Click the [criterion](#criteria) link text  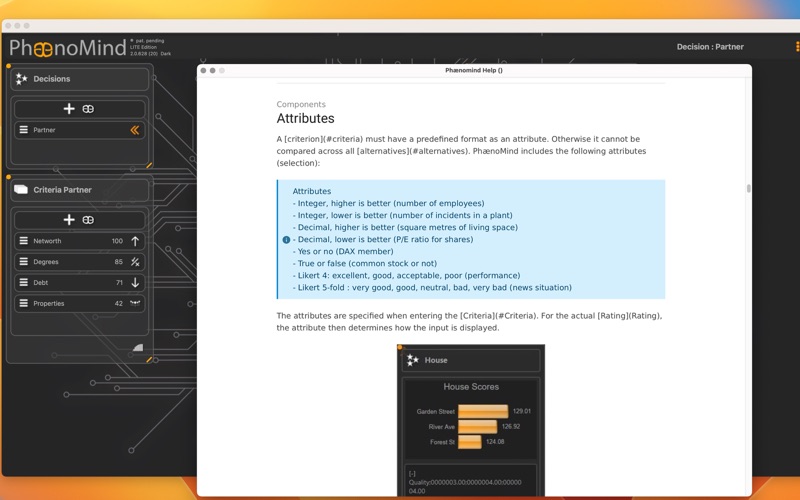coord(323,139)
